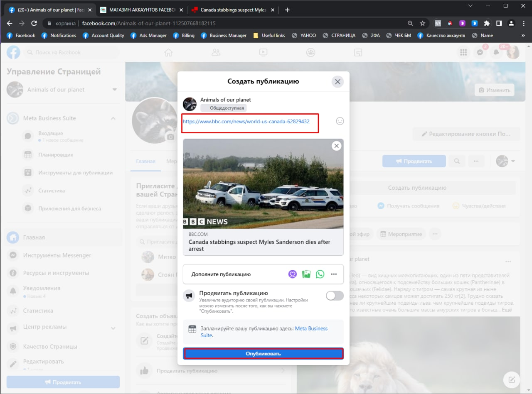Remove the BBC link preview

[x=337, y=146]
